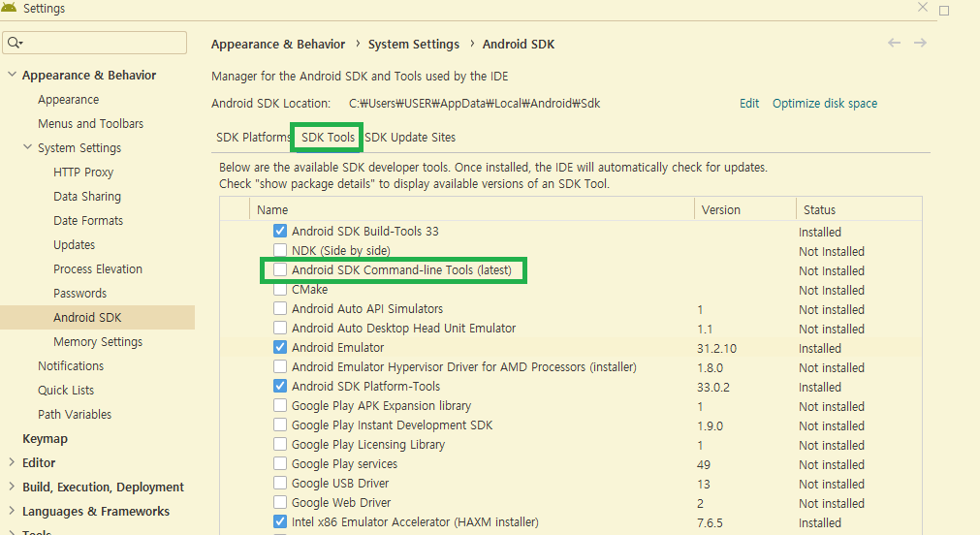This screenshot has height=535, width=980.
Task: Click the back navigation arrow
Action: (895, 43)
